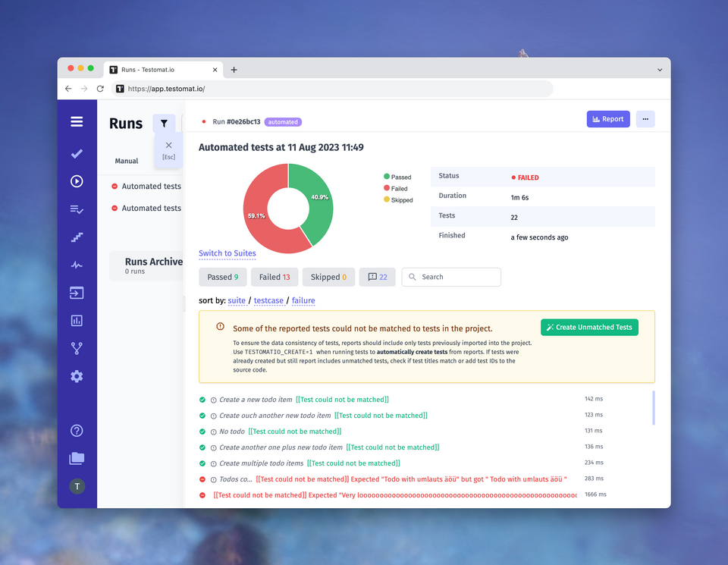Open the Help question-mark icon

pyautogui.click(x=77, y=431)
